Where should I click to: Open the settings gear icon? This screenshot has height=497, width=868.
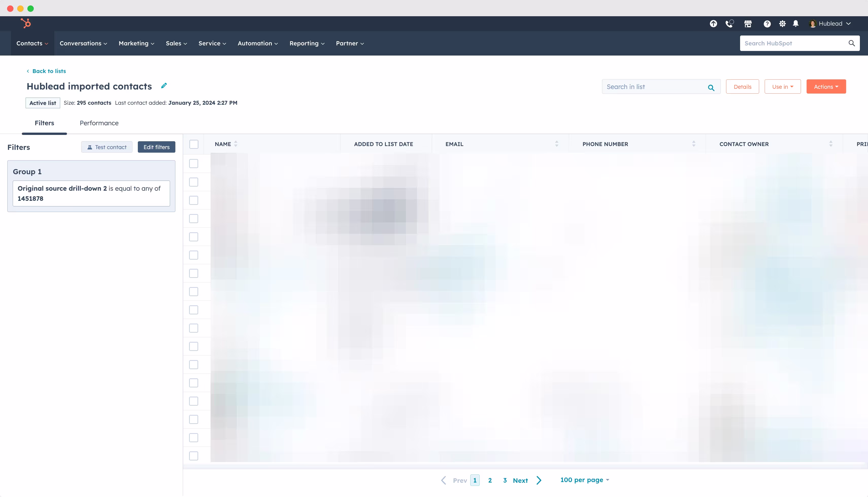coord(782,24)
